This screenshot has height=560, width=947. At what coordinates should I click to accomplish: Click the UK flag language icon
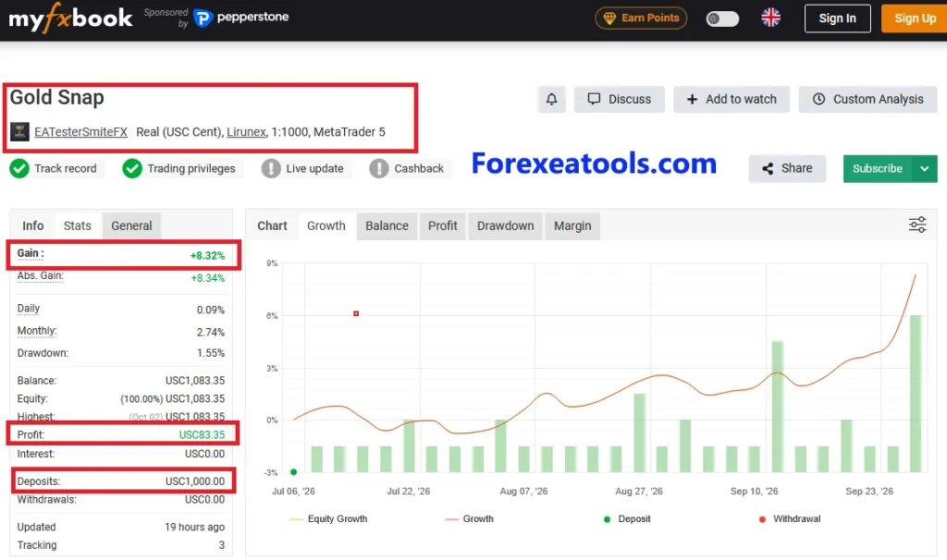coord(770,18)
